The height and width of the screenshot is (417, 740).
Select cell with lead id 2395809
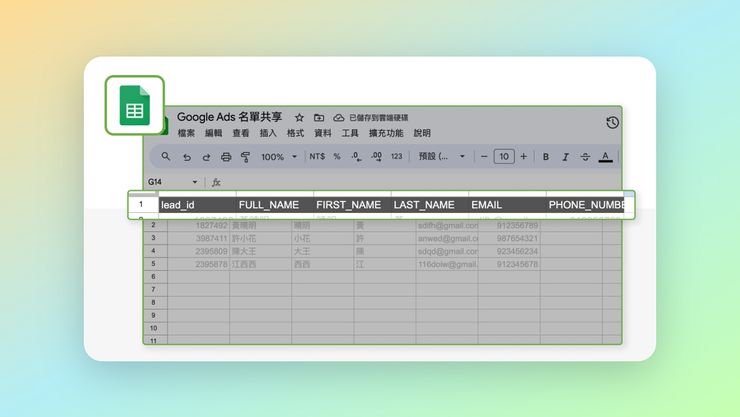click(198, 251)
